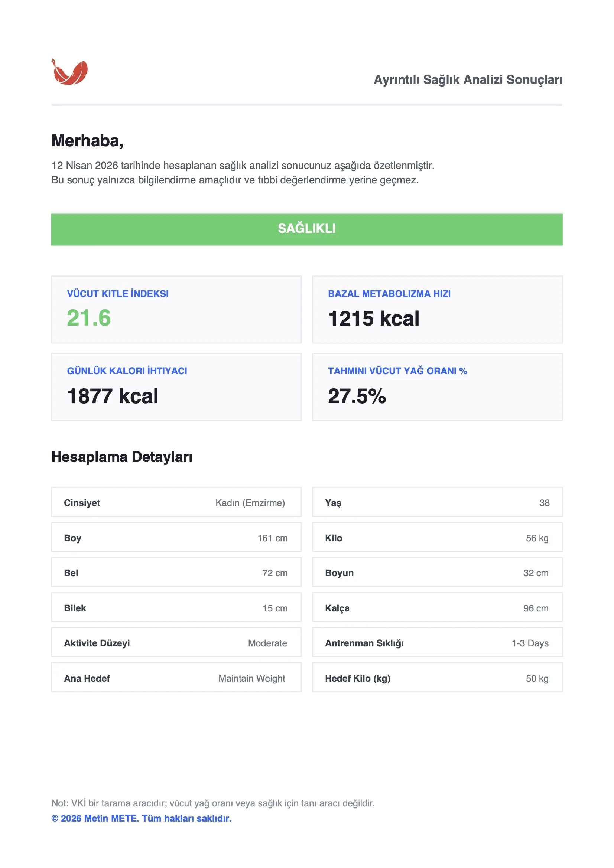Click the Hedef Kilo (kg) row

coord(437,678)
